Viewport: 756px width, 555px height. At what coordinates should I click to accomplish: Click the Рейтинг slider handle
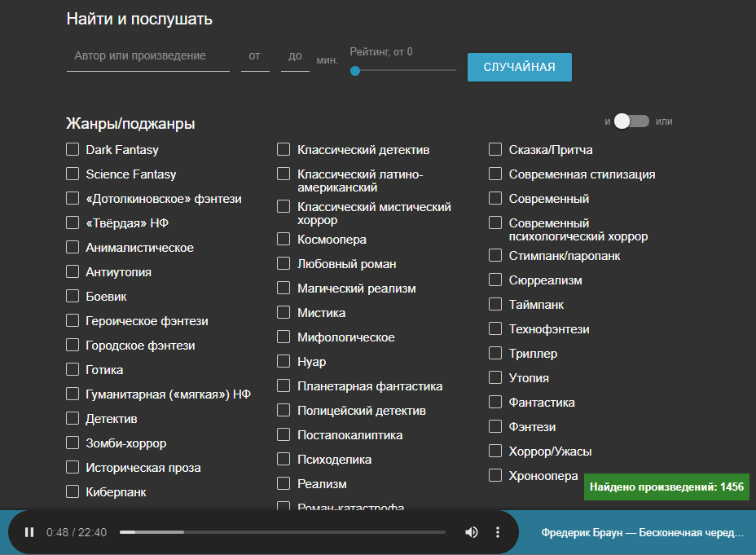(355, 71)
